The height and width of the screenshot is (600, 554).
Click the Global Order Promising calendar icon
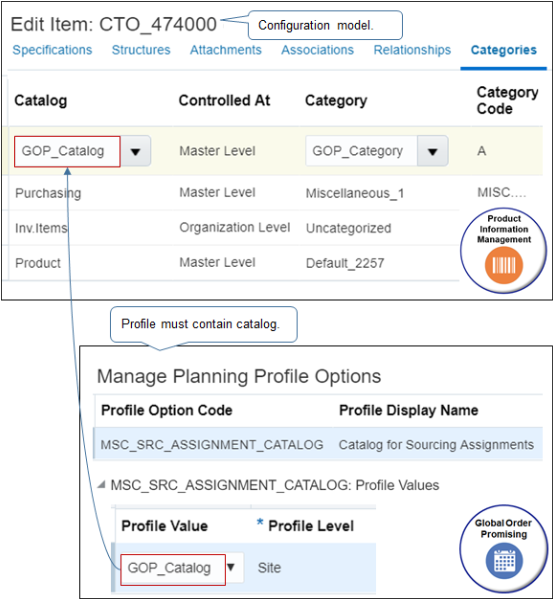coord(504,561)
